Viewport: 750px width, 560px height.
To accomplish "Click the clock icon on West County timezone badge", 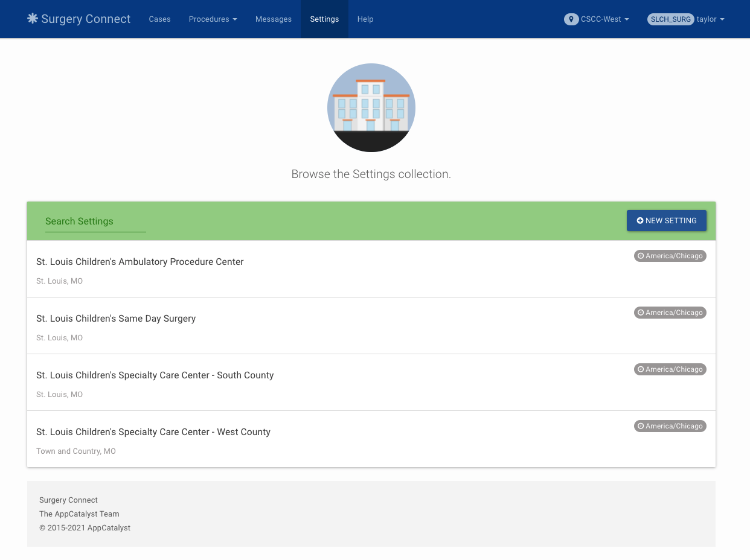I will 641,426.
